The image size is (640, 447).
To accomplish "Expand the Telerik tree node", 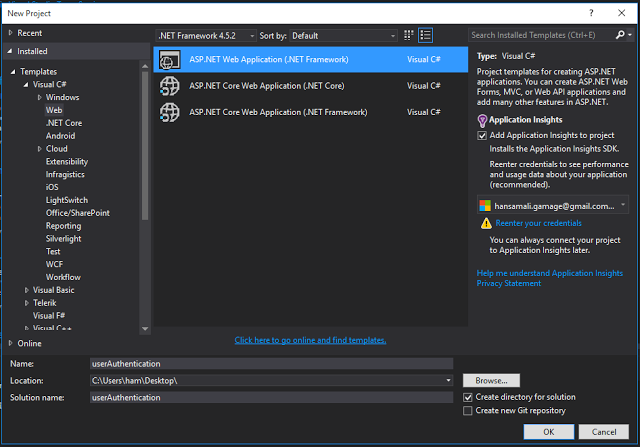I will 27,303.
